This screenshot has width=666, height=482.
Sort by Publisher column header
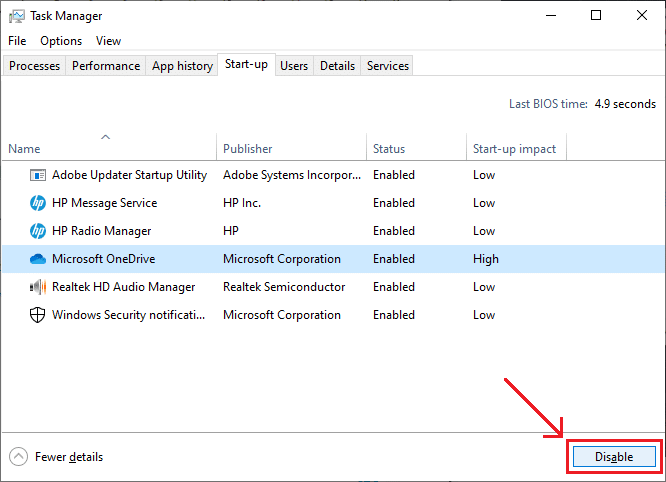click(x=247, y=149)
